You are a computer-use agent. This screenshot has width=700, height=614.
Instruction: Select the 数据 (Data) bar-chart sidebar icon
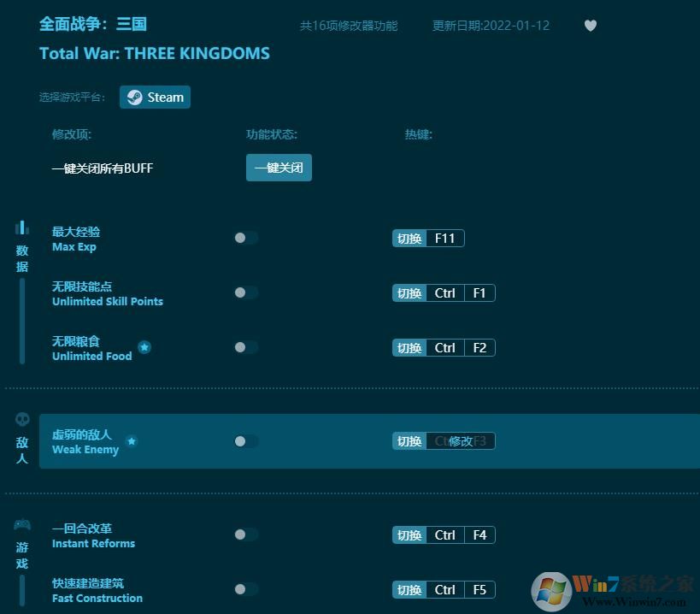coord(21,227)
